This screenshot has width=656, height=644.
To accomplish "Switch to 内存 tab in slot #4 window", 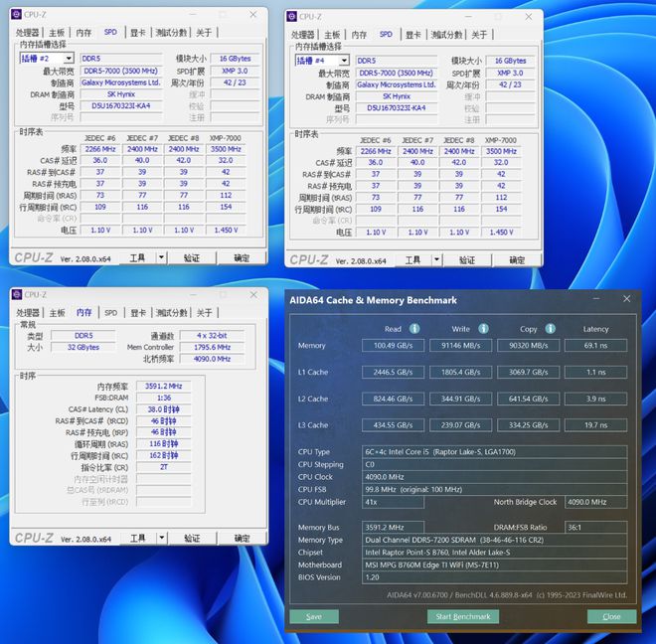I will pos(359,35).
